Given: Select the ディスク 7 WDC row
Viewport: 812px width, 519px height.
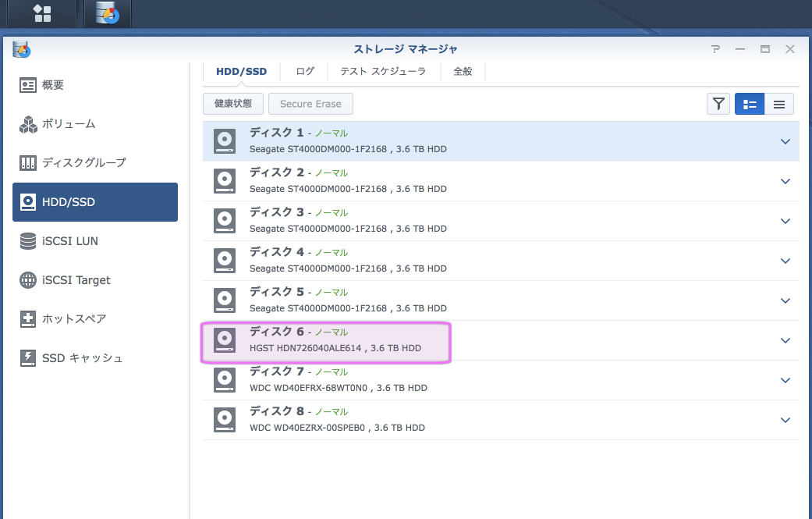Looking at the screenshot, I should (468, 380).
